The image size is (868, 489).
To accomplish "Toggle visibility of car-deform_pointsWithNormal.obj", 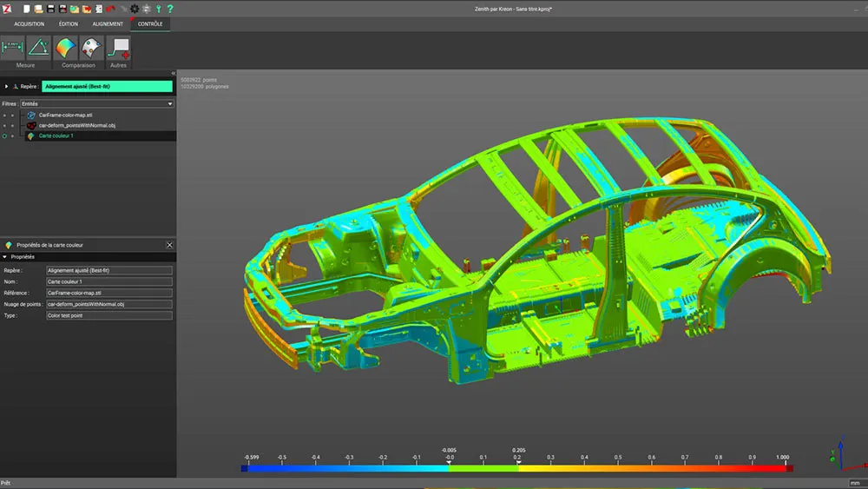I will point(4,125).
